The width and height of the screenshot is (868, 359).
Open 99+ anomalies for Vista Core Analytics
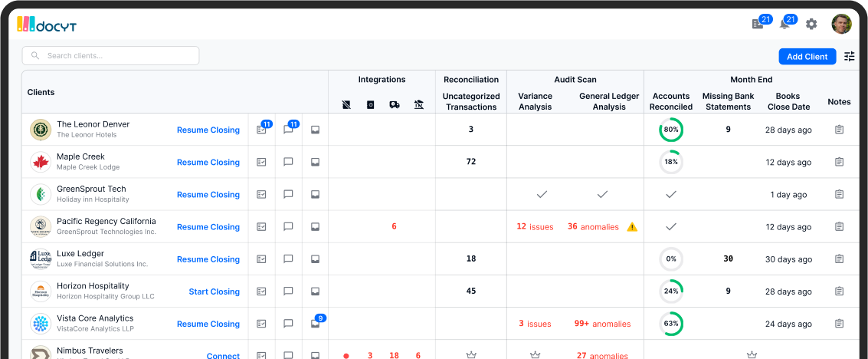click(x=602, y=324)
